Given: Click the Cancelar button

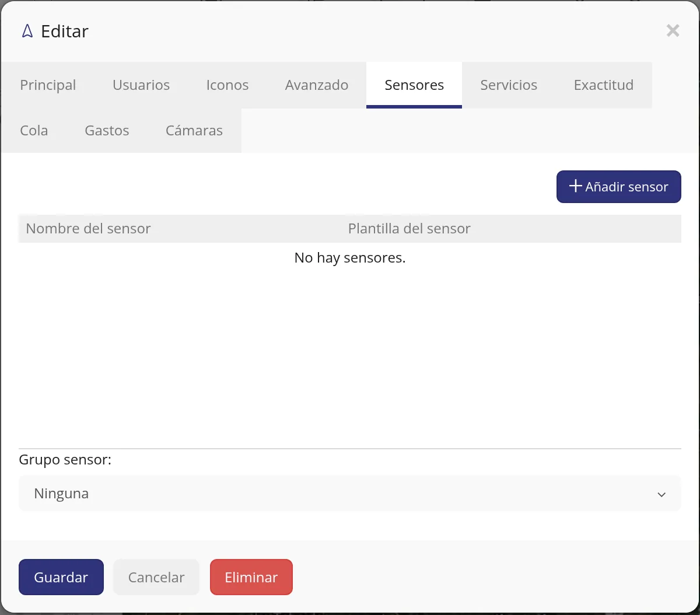Looking at the screenshot, I should coord(156,578).
